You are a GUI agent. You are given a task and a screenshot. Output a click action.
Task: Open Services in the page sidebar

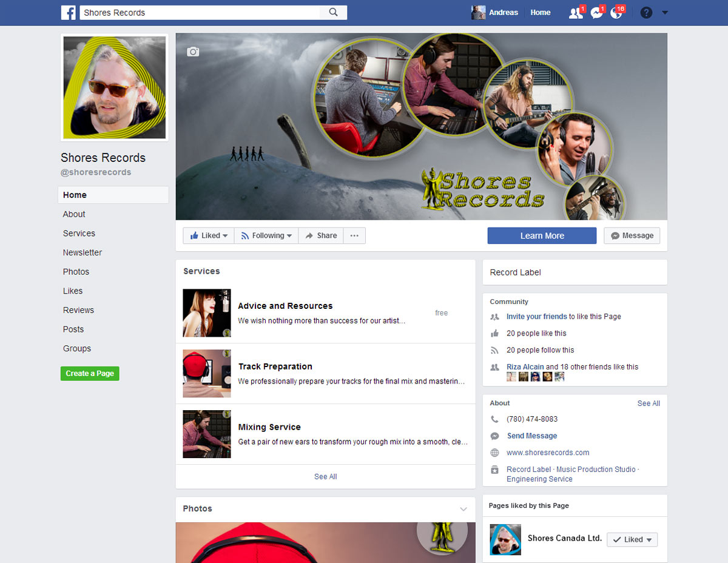click(x=79, y=234)
